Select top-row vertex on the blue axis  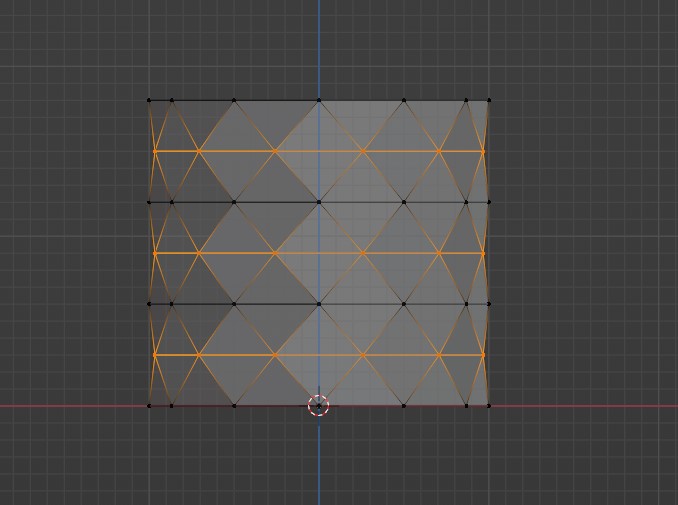click(x=319, y=100)
